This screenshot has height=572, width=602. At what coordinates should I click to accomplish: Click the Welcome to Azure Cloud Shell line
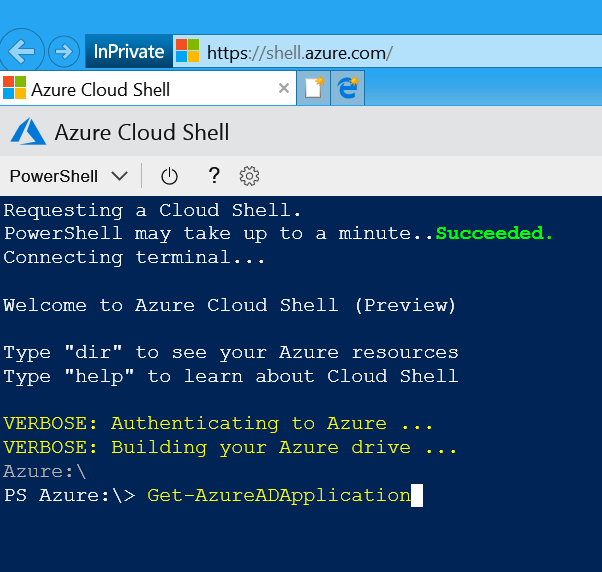[230, 305]
